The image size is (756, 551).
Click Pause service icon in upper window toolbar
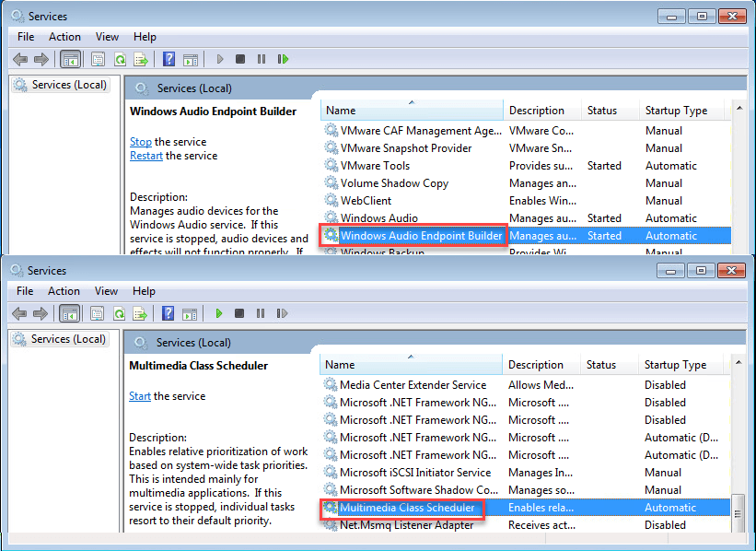click(262, 59)
